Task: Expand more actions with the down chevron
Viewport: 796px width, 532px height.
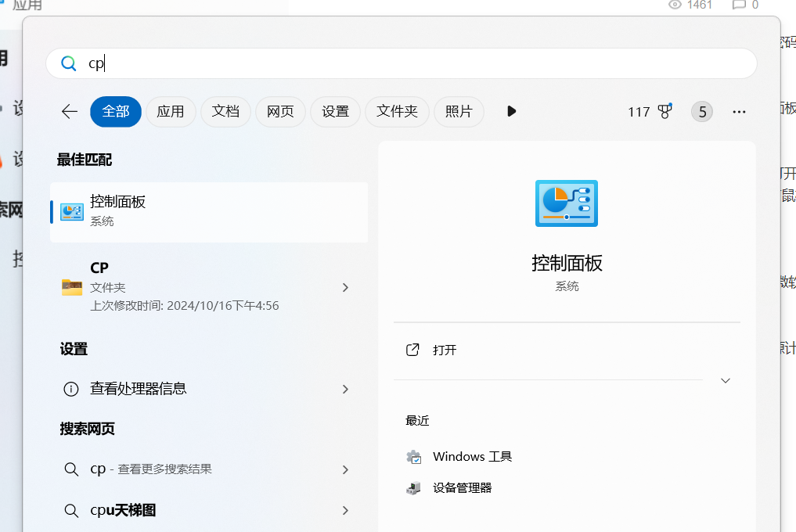Action: pyautogui.click(x=726, y=381)
